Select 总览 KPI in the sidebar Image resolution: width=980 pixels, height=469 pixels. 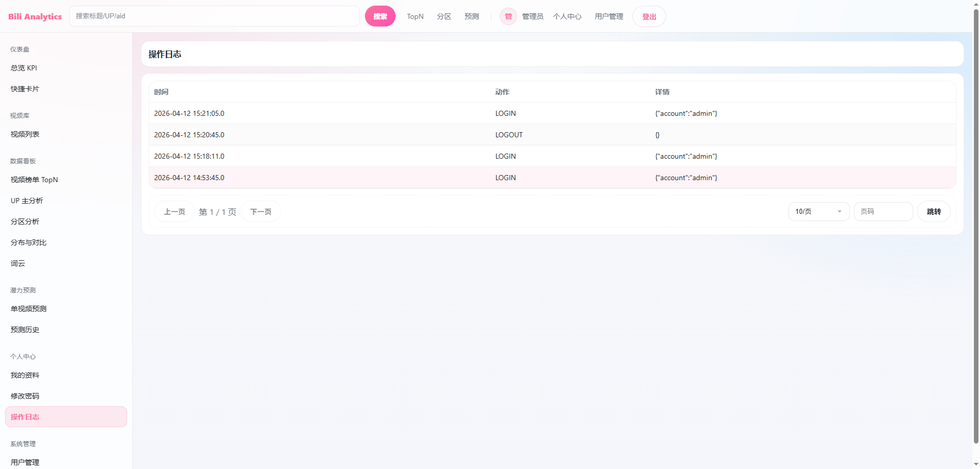24,68
